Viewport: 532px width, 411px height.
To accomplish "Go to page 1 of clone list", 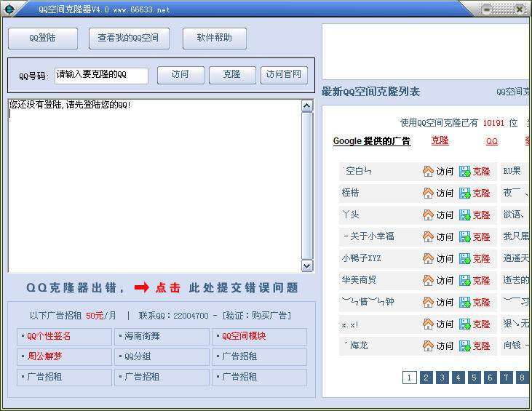I will 410,378.
